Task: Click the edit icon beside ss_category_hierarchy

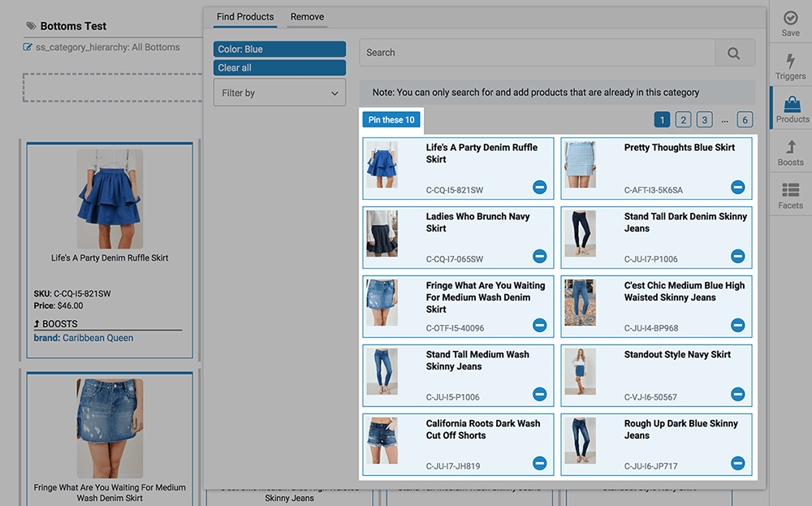Action: (28, 47)
